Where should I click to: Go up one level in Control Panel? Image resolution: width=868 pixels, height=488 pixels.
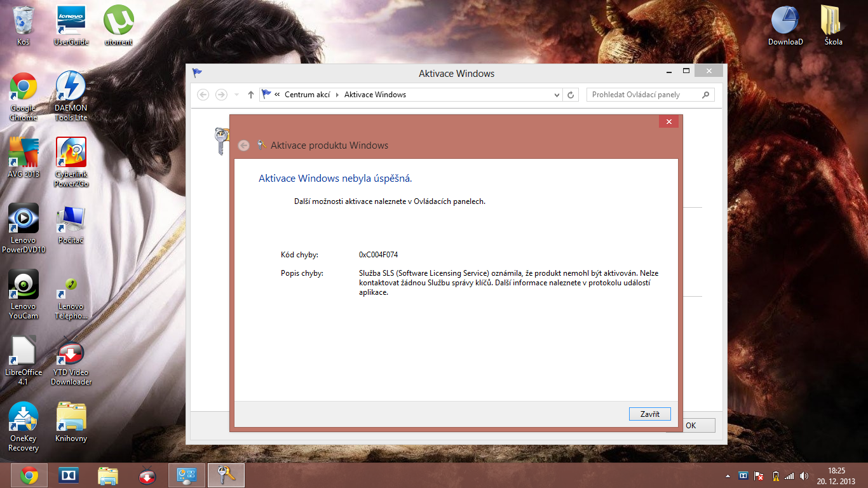click(251, 95)
